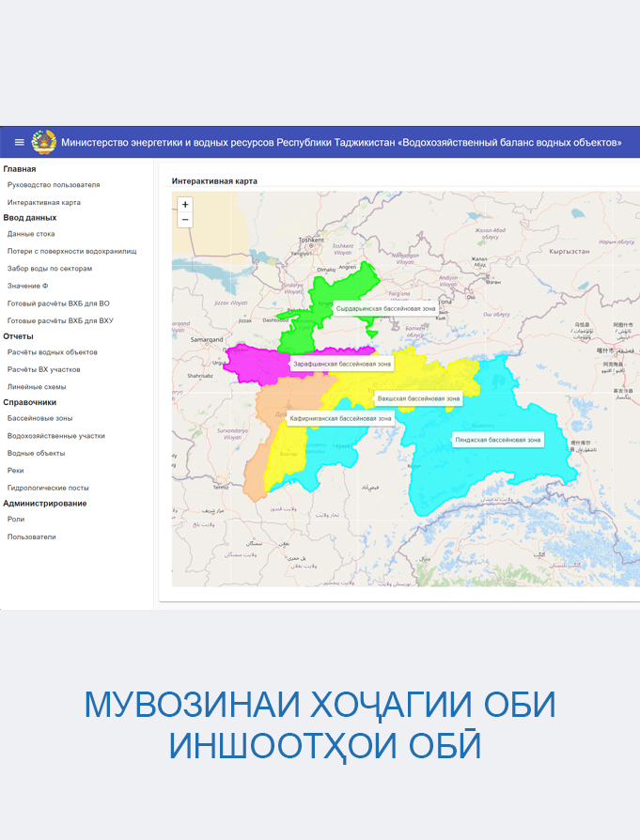Open Расчёты водных объектов report
Viewport: 640px width, 840px height.
pyautogui.click(x=52, y=352)
